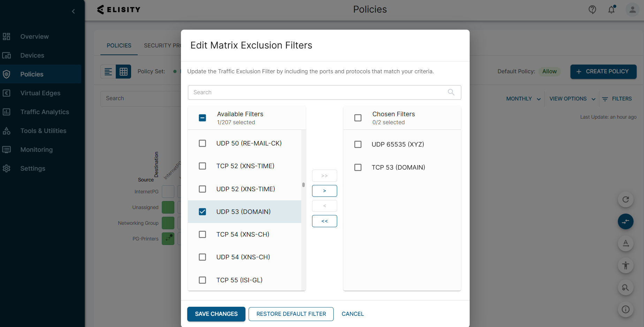Open the VIEW OPTIONS dropdown
The height and width of the screenshot is (327, 644).
[x=572, y=99]
